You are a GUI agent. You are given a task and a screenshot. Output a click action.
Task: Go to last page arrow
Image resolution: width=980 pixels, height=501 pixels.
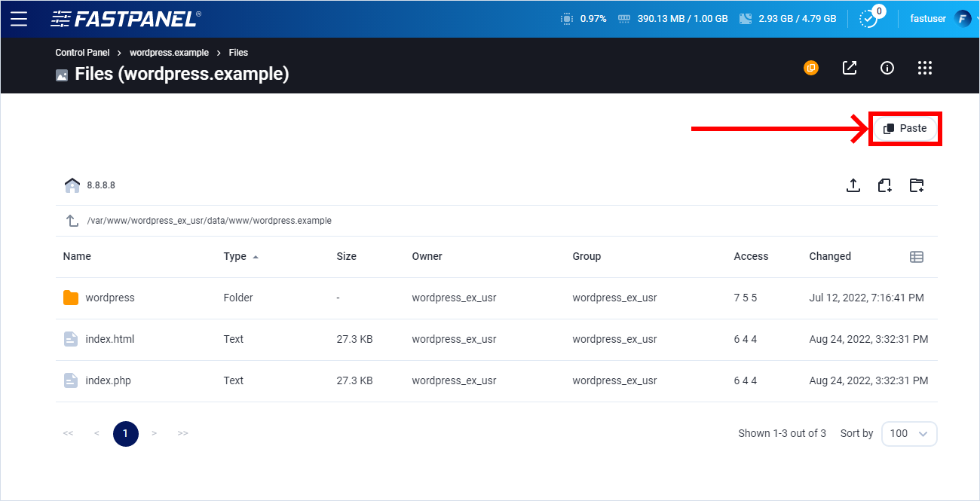(x=182, y=433)
